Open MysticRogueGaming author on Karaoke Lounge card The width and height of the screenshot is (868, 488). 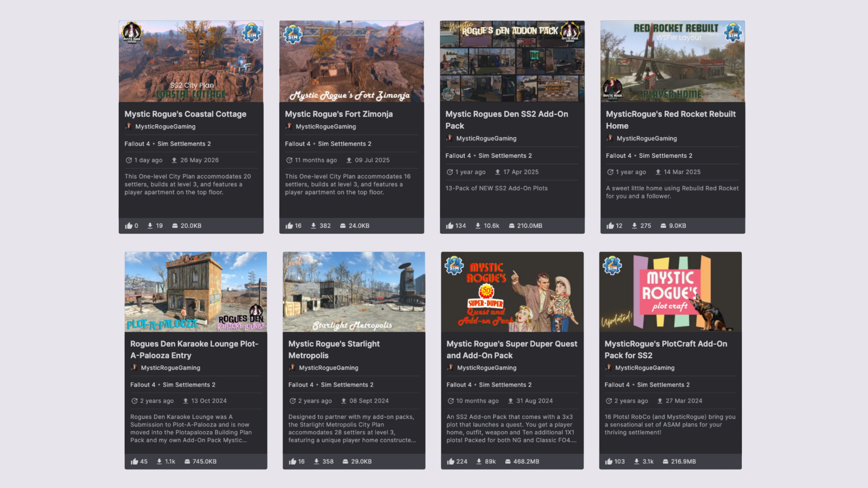(x=170, y=368)
